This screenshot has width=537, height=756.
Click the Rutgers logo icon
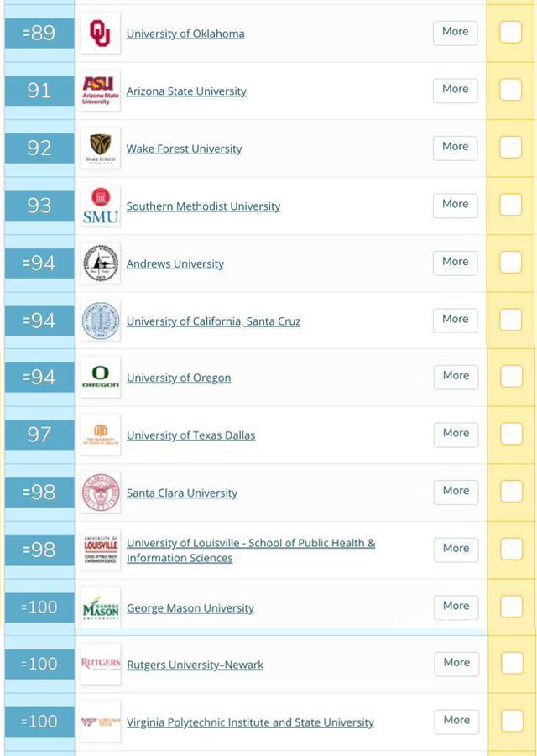click(x=100, y=664)
